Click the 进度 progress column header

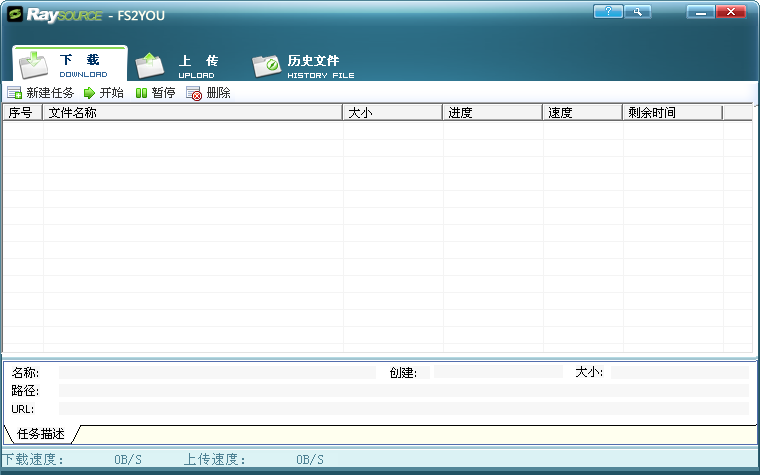[492, 113]
